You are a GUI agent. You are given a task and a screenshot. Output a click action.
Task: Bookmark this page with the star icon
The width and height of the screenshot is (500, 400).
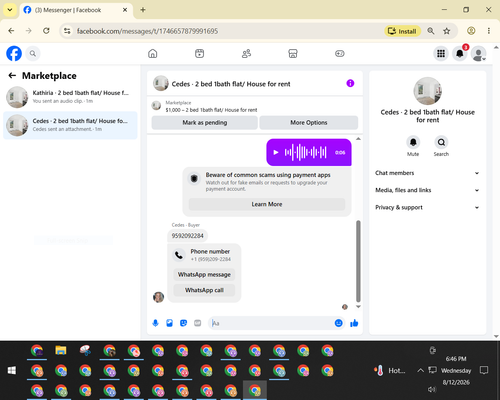click(447, 31)
